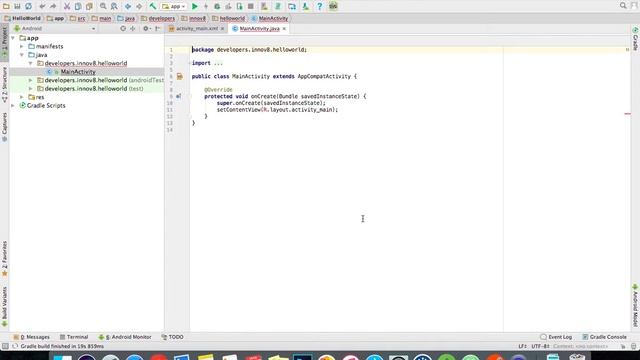Open the TODO tool window
The width and height of the screenshot is (640, 360).
tap(173, 337)
